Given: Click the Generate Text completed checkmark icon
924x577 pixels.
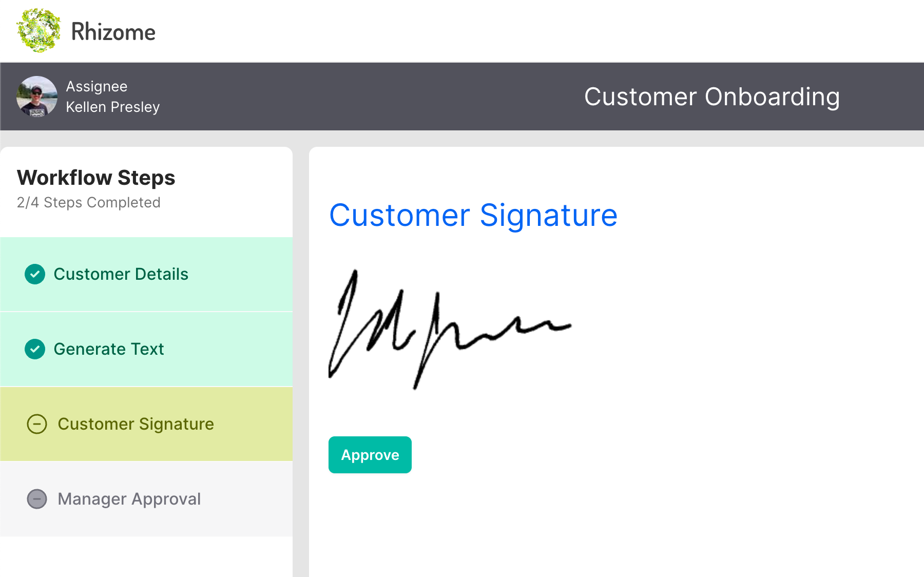Looking at the screenshot, I should pyautogui.click(x=35, y=349).
